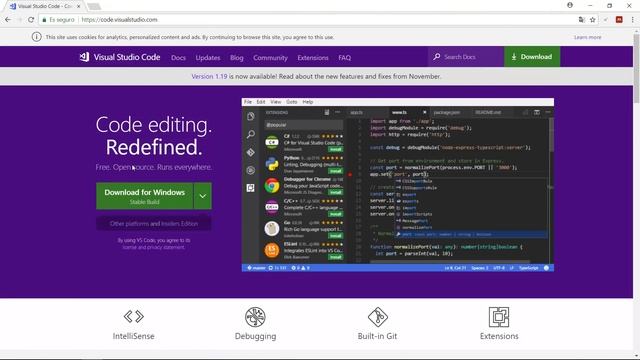Click the Built-in Git label
Viewport: 640px width, 360px height.
[377, 336]
